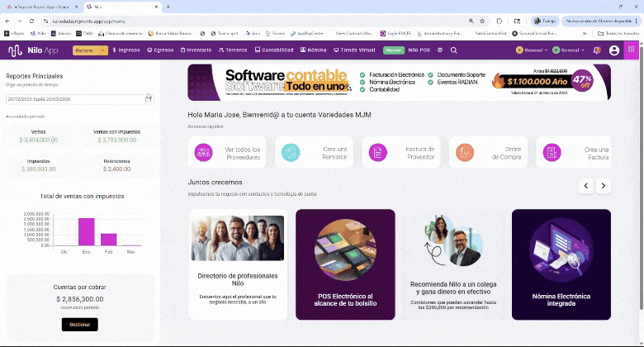The height and width of the screenshot is (347, 644).
Task: Open the Directorio de profesionales Nilo card
Action: (238, 264)
